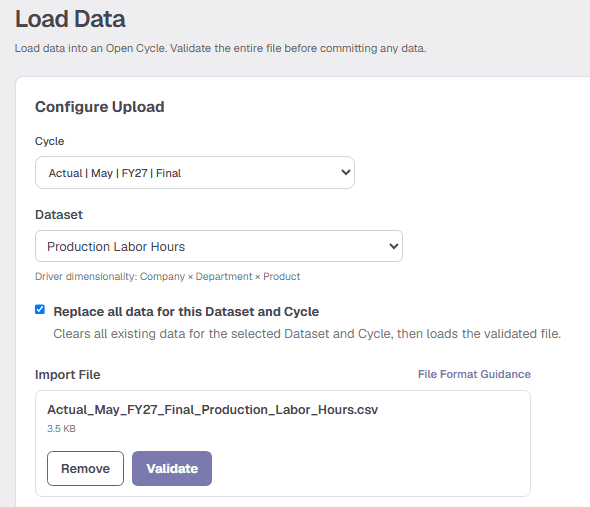Click the Replace all data label text
The width and height of the screenshot is (590, 507).
186,312
